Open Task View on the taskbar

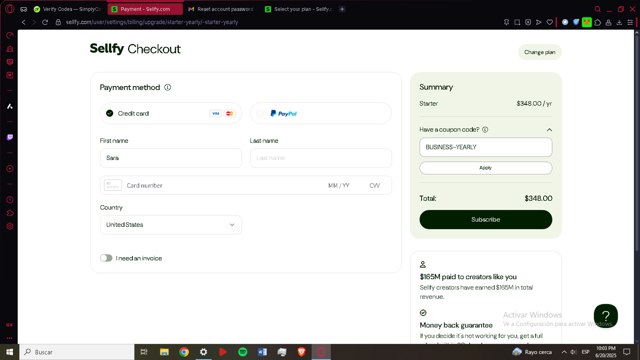pos(144,352)
